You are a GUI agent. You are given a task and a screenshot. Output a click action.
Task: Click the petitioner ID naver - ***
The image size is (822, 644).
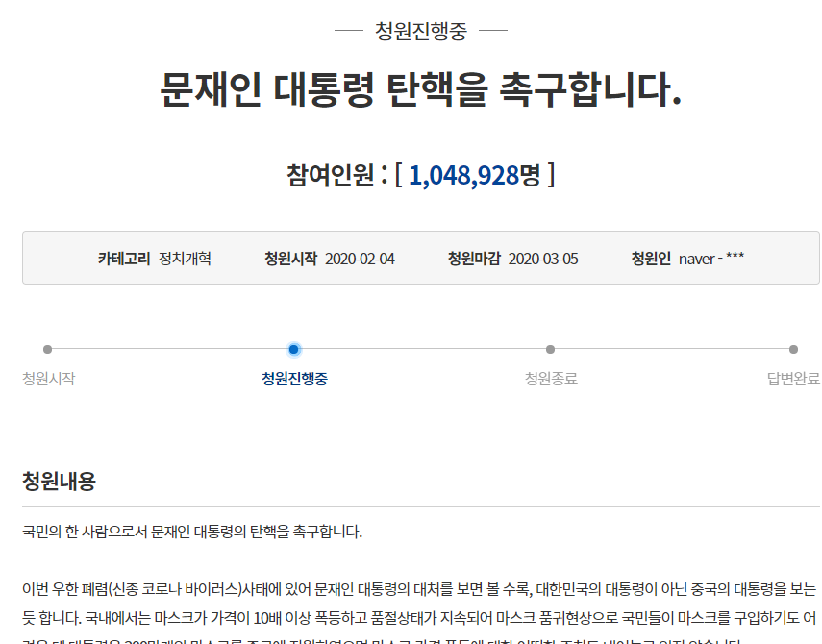click(711, 259)
